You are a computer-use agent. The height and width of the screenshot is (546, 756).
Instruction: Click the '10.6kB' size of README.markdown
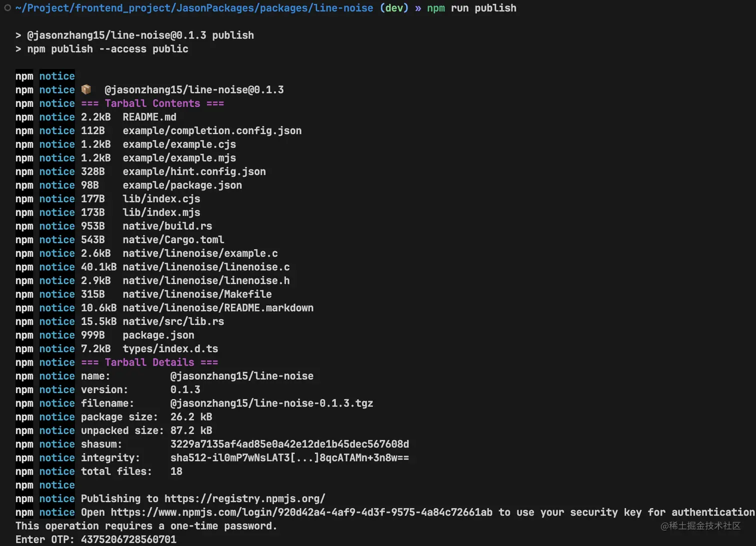pyautogui.click(x=99, y=308)
